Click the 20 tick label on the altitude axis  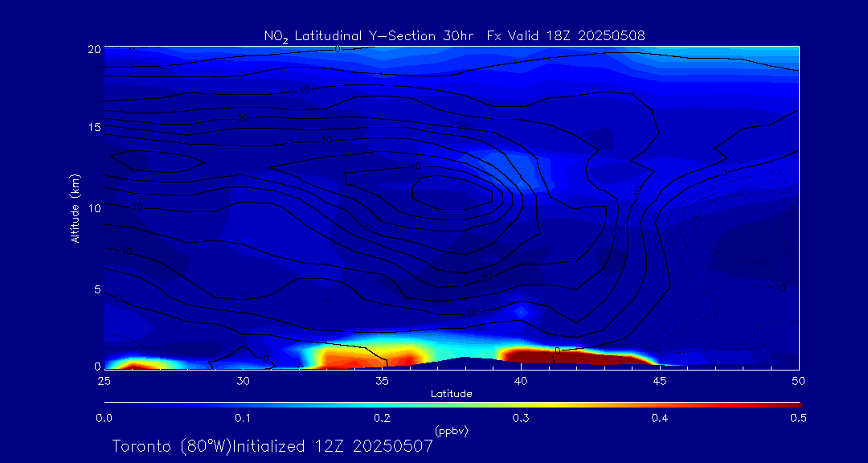pos(93,48)
